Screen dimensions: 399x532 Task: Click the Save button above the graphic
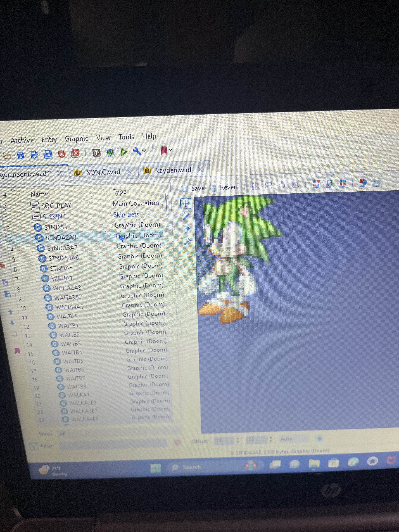pos(193,188)
